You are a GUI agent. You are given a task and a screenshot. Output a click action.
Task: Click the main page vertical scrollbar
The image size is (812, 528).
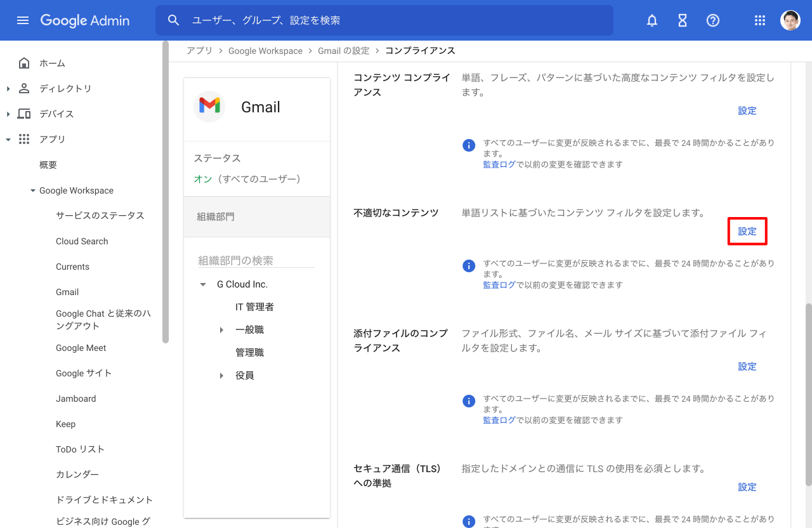click(x=808, y=395)
